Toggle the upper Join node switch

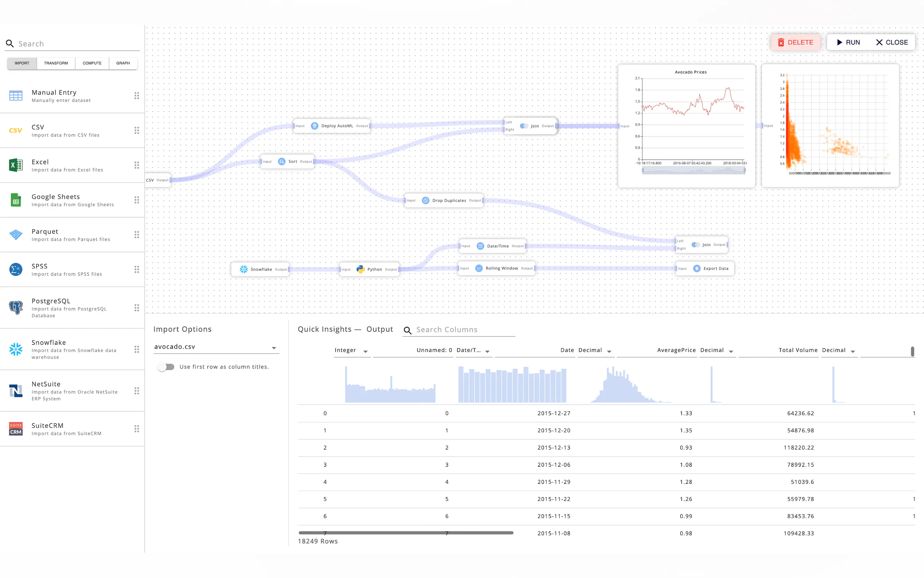(x=524, y=126)
